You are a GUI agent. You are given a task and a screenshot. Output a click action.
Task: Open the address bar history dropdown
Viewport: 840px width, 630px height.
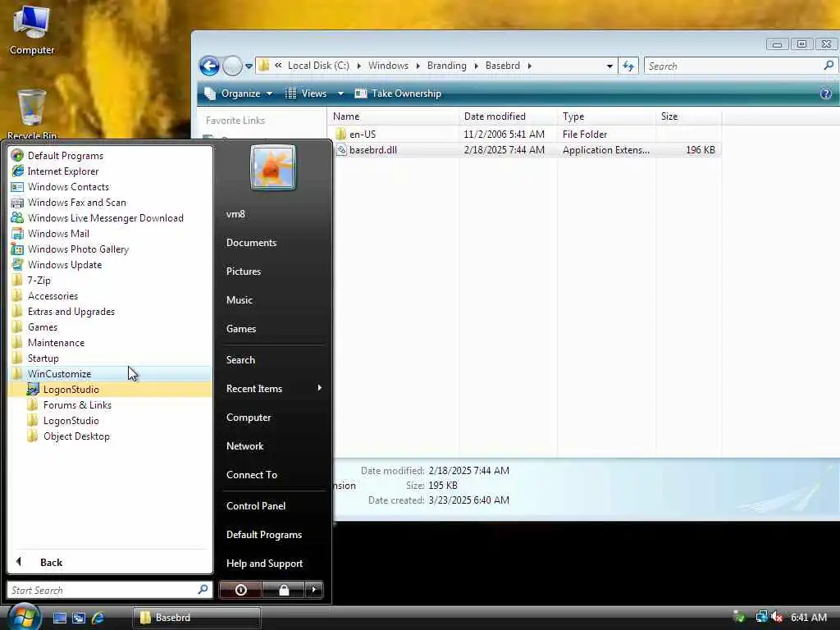click(609, 66)
